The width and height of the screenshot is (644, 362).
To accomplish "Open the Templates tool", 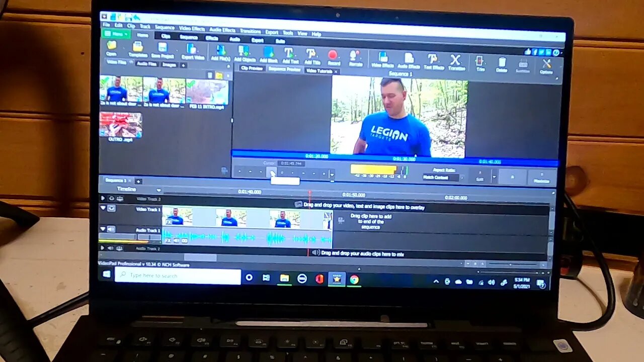I will tap(137, 49).
